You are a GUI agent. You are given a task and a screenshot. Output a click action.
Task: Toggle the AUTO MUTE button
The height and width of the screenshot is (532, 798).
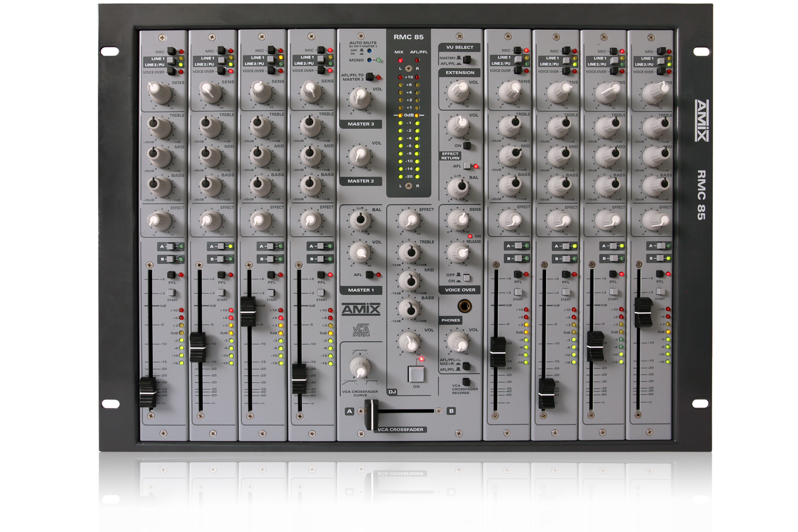coord(369,51)
